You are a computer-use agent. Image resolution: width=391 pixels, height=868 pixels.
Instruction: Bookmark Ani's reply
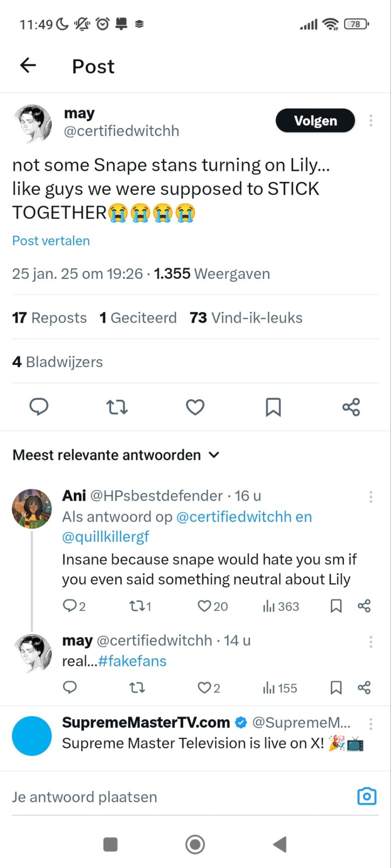(x=336, y=606)
